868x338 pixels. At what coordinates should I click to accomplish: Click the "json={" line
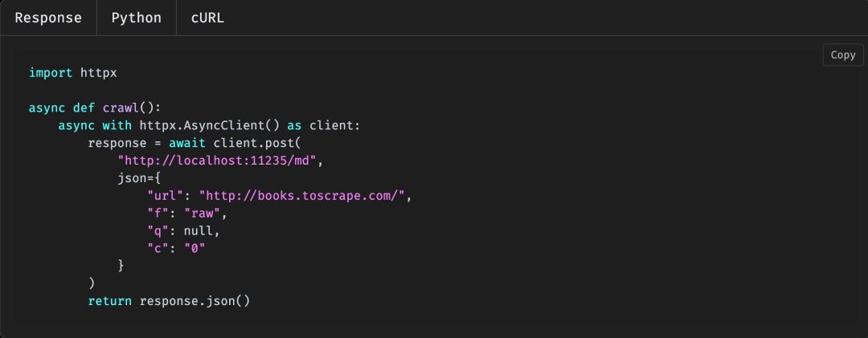click(x=139, y=178)
